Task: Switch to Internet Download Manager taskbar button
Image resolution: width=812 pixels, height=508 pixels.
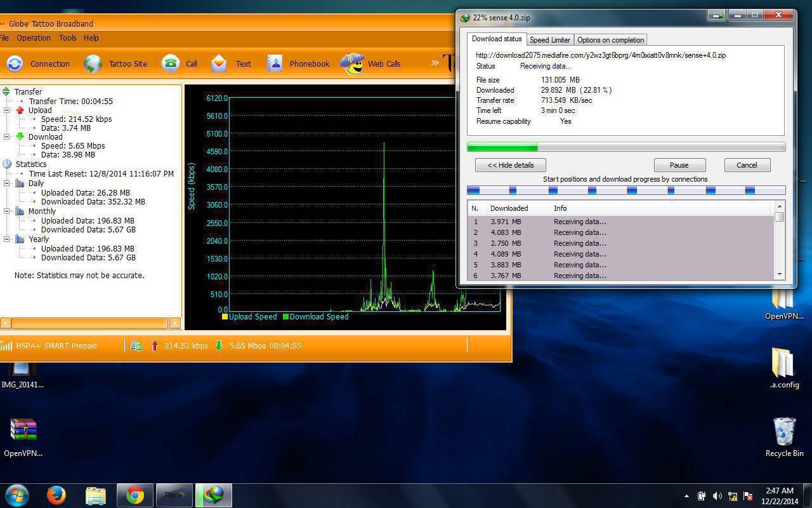Action: [x=213, y=495]
